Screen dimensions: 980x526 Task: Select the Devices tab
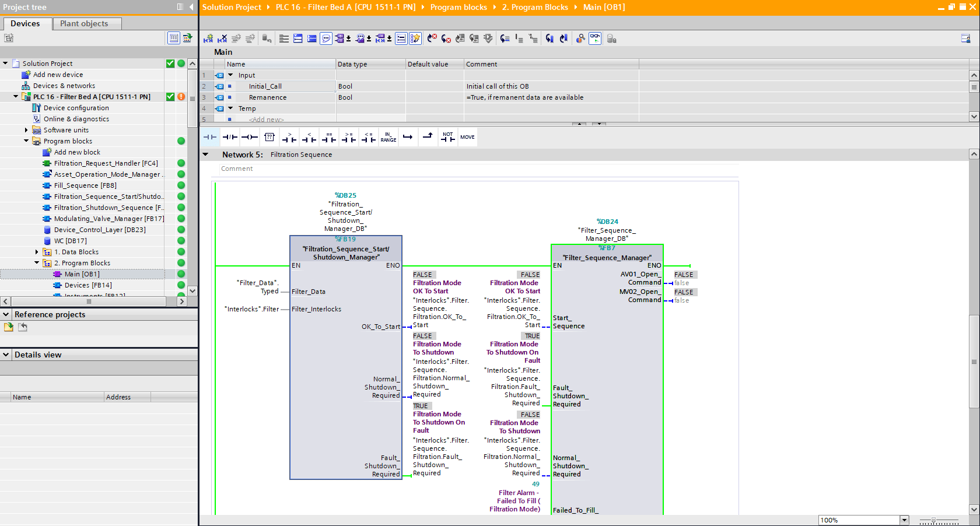coord(25,23)
